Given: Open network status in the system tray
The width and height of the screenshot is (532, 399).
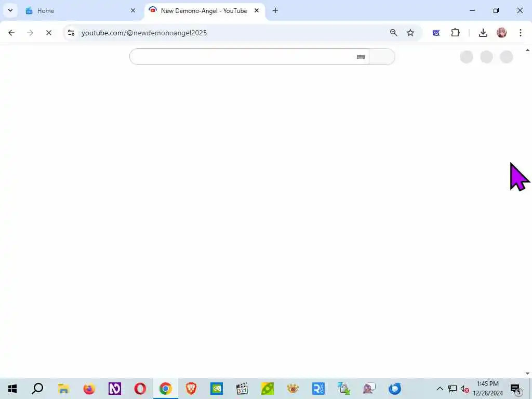Looking at the screenshot, I should pos(453,389).
